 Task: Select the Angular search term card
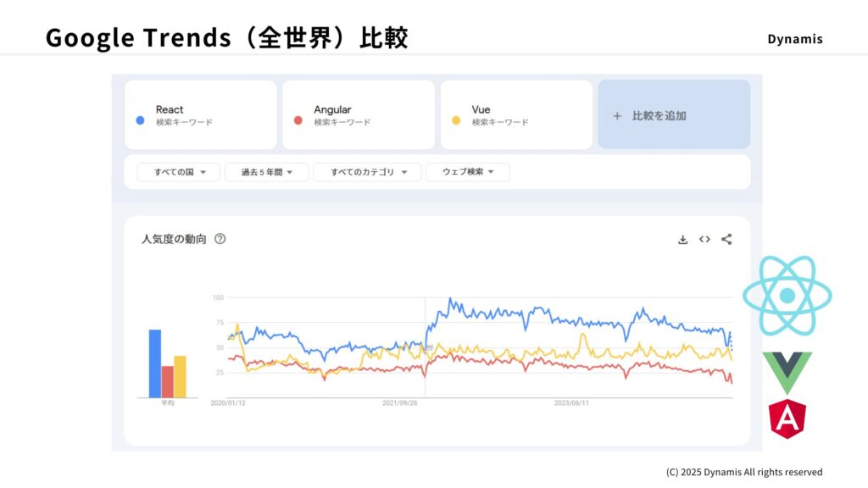358,115
